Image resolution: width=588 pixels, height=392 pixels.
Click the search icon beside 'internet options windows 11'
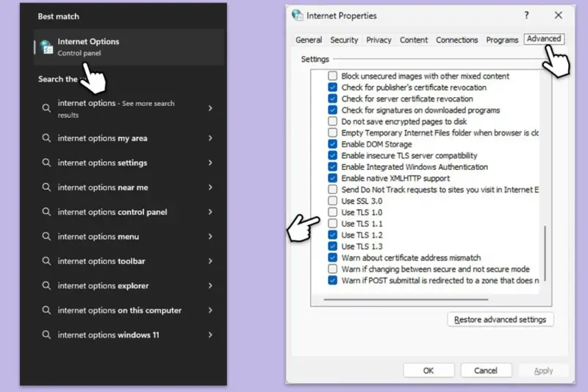[46, 335]
